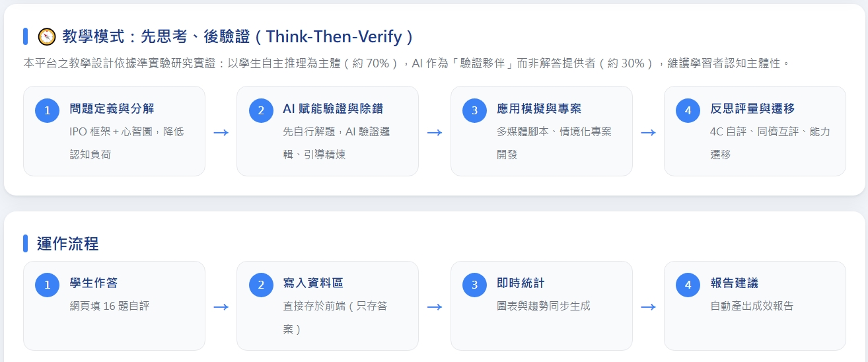Select step 2 circle of AI 賦能驗證與除錯
The width and height of the screenshot is (868, 362).
pos(261,110)
